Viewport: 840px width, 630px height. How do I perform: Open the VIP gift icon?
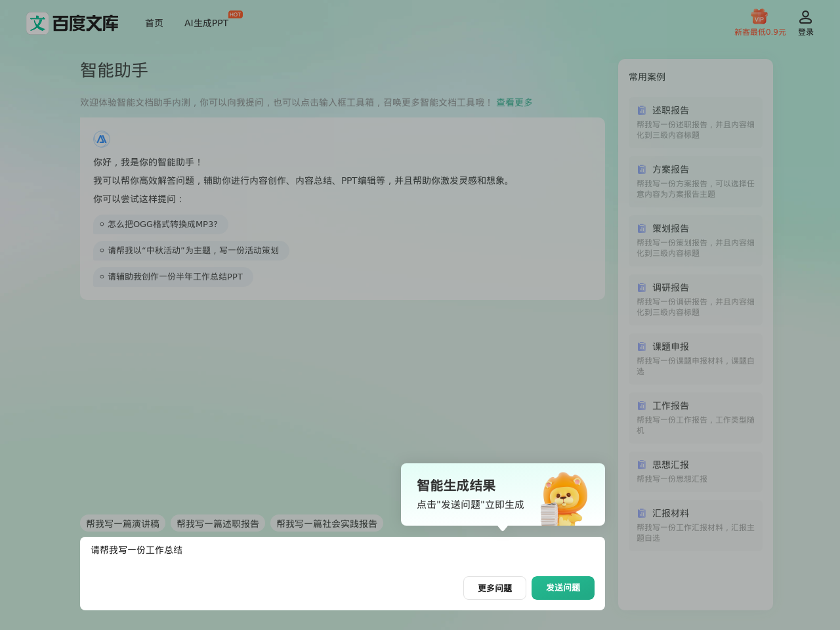point(759,16)
